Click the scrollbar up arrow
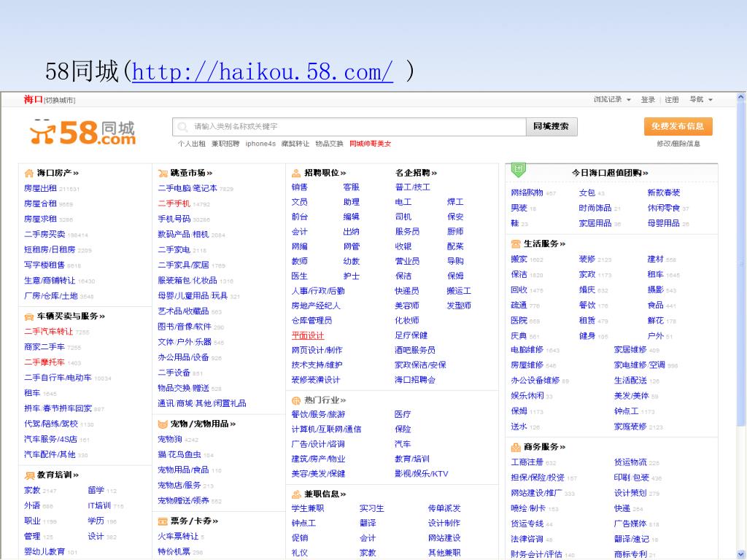 pyautogui.click(x=741, y=97)
